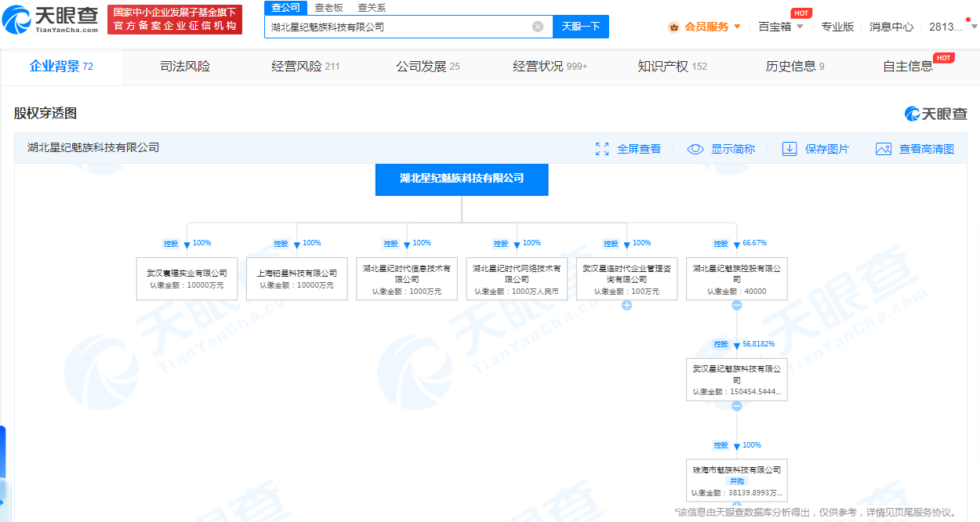980x522 pixels.
Task: Open the 武汉星连时代企业管理咨询有限公司 node
Action: click(x=626, y=279)
